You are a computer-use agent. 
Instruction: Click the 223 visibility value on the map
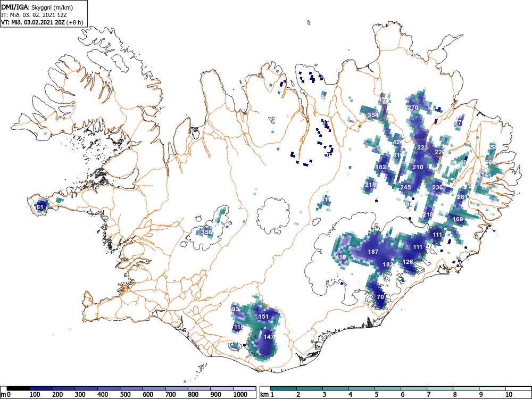[x=422, y=147]
